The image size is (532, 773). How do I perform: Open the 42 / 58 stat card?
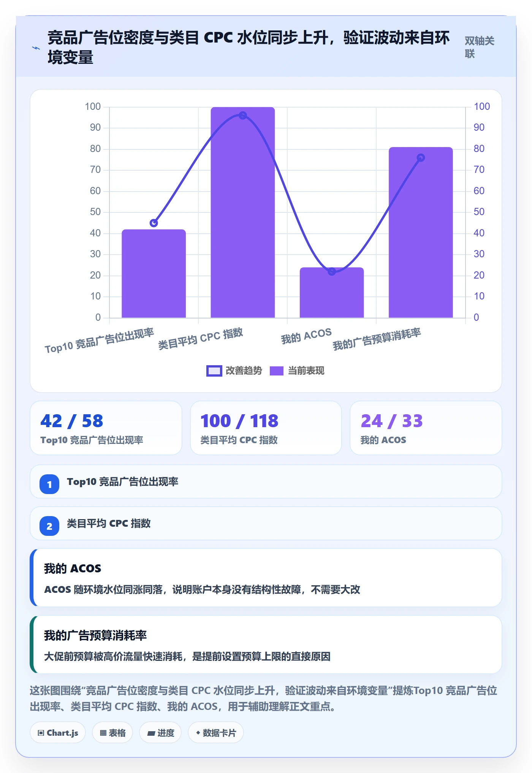coord(106,428)
